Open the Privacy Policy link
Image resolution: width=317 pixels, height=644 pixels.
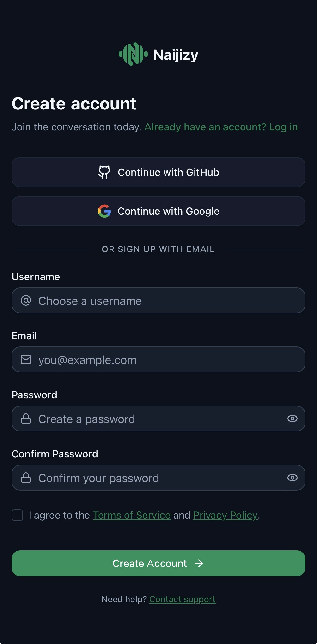point(225,515)
